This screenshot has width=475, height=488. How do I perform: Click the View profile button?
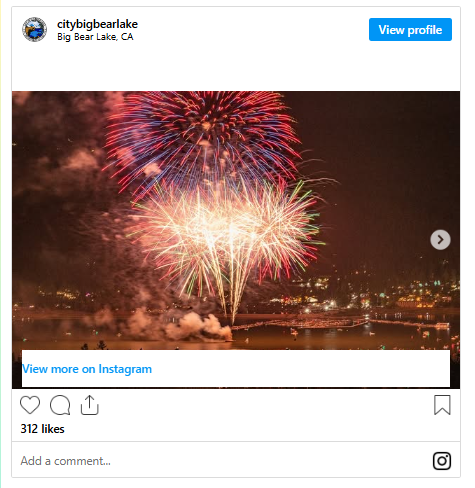pyautogui.click(x=410, y=30)
